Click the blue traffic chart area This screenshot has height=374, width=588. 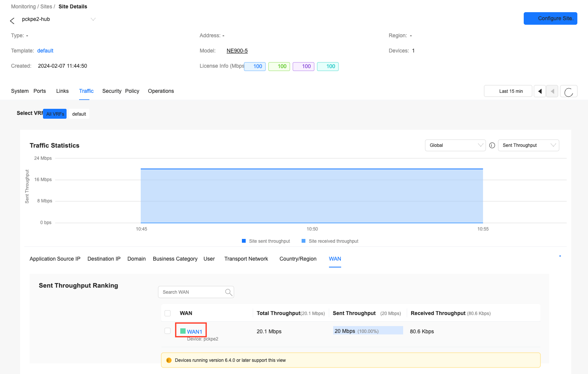(312, 196)
